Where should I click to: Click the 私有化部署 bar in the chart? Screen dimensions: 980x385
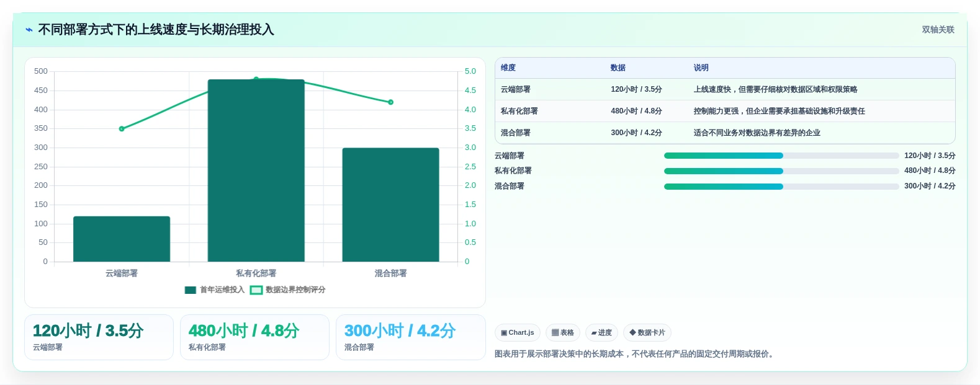[256, 170]
